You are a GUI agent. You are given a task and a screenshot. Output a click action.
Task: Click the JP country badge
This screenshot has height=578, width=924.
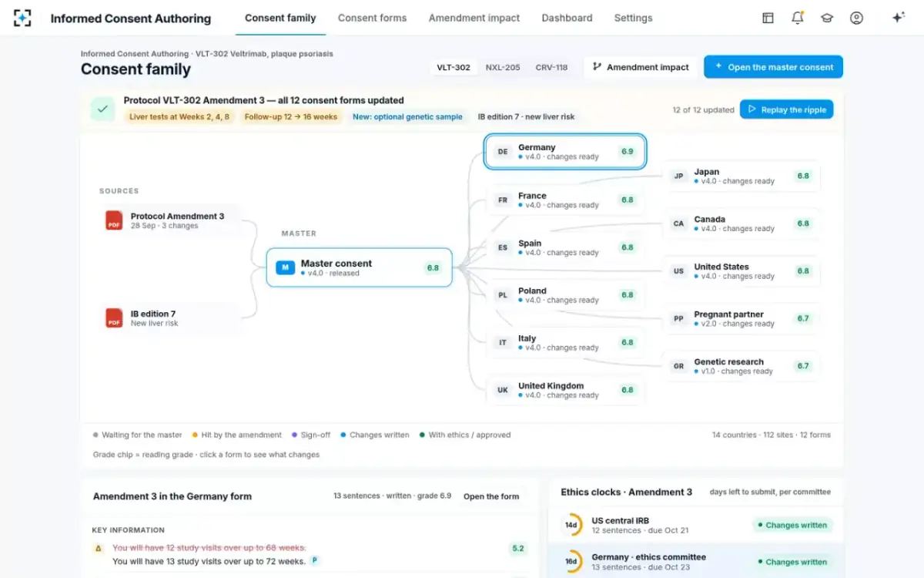(x=678, y=176)
